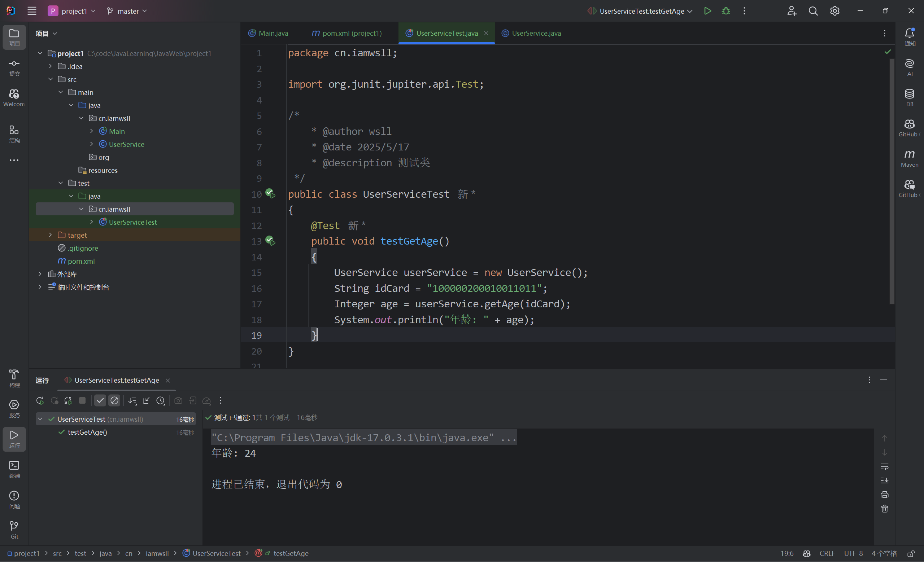
Task: Clear the console output with trash icon
Action: 884,509
